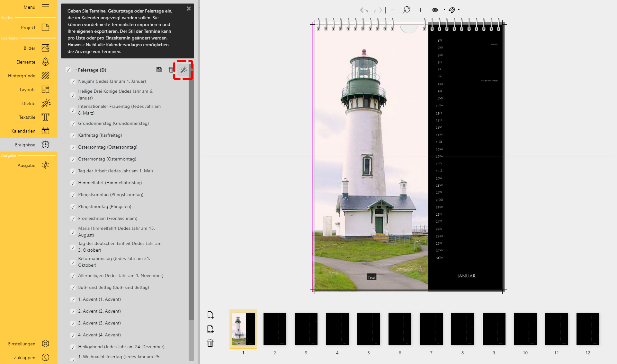Toggle the Feiertage (D) list checkbox
Screen dimensions: 617x364
coord(68,70)
